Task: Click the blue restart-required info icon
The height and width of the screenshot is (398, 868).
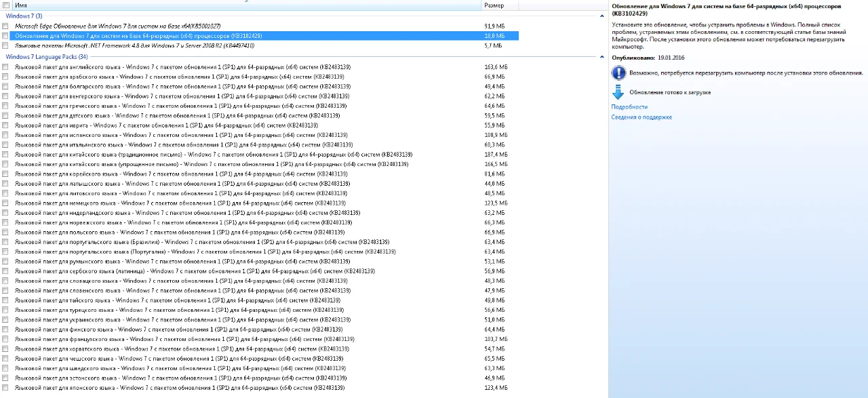Action: click(618, 73)
